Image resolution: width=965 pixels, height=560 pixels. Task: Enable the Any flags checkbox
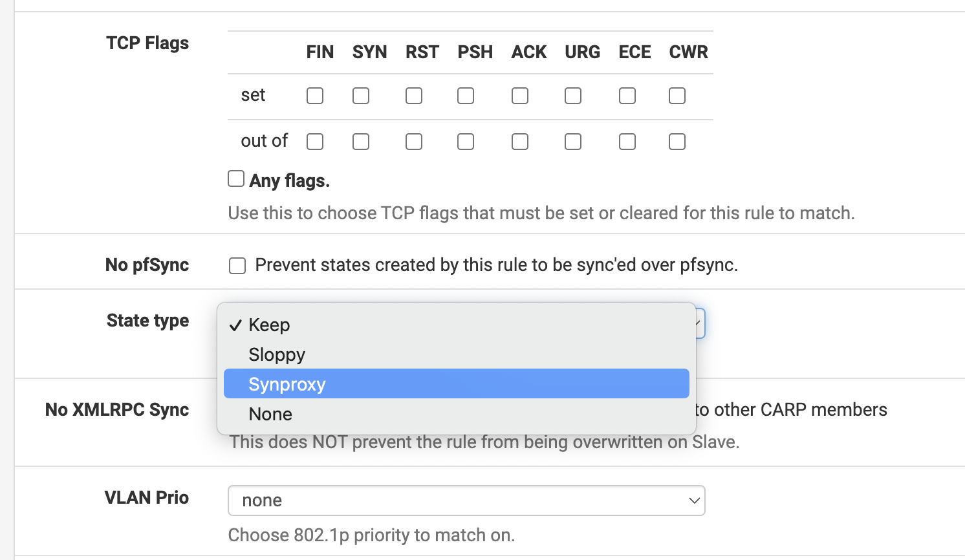[236, 179]
